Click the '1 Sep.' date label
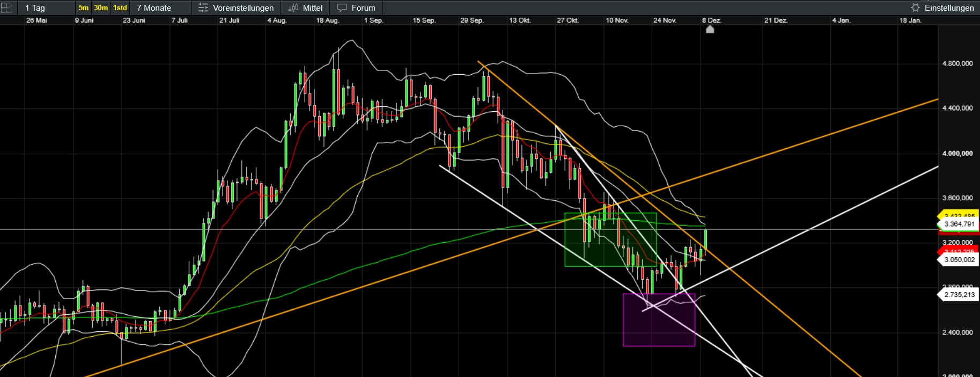980x377 pixels. pyautogui.click(x=374, y=20)
